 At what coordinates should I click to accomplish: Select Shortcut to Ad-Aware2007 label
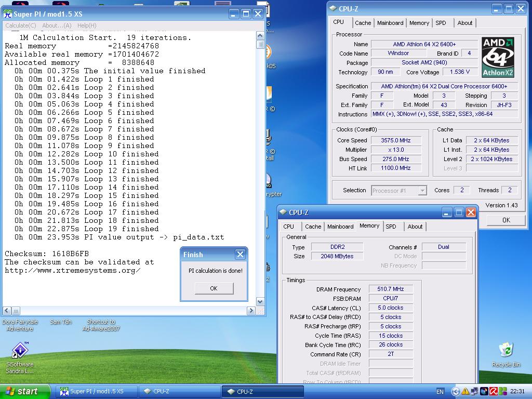tap(101, 325)
